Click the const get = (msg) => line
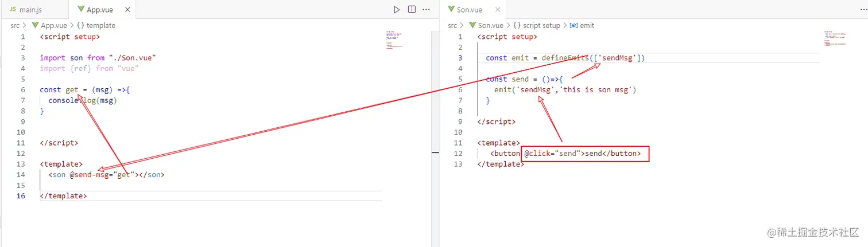 [86, 90]
